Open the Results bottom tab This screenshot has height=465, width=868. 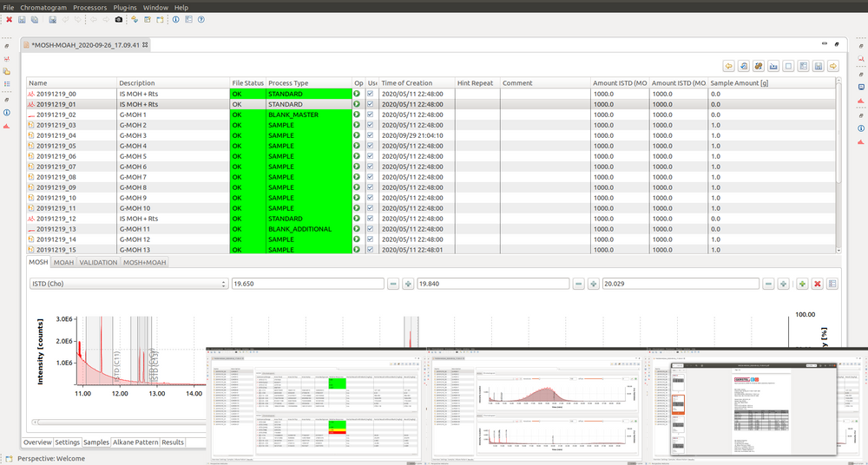[173, 442]
